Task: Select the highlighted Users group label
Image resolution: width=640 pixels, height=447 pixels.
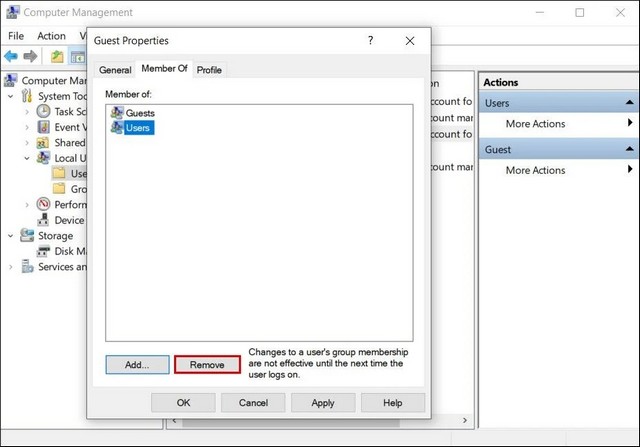Action: click(138, 128)
